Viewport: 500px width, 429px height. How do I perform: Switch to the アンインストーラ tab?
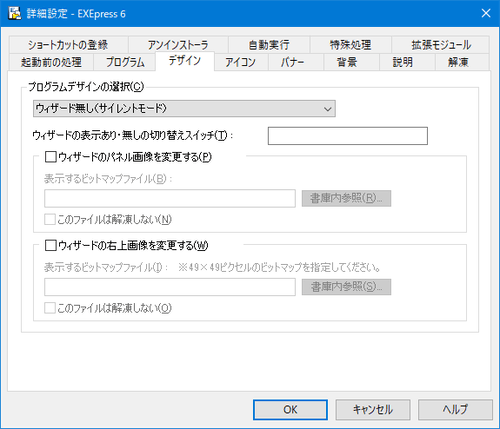178,45
